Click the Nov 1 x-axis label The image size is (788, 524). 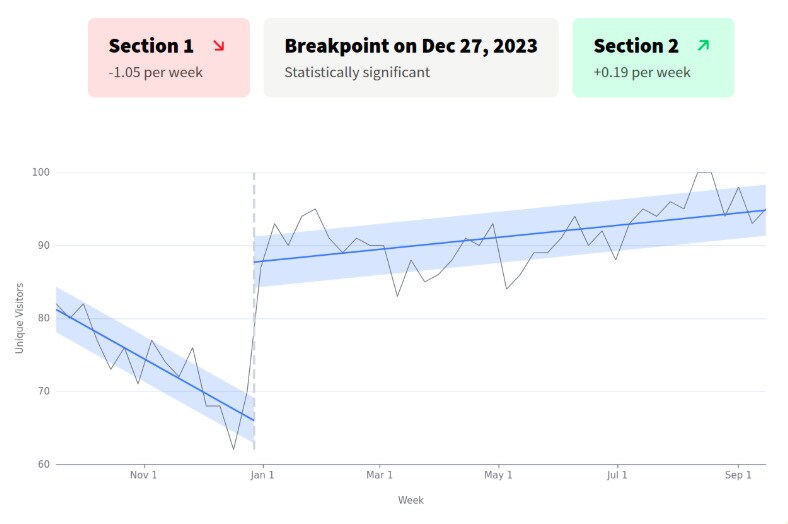(x=144, y=474)
